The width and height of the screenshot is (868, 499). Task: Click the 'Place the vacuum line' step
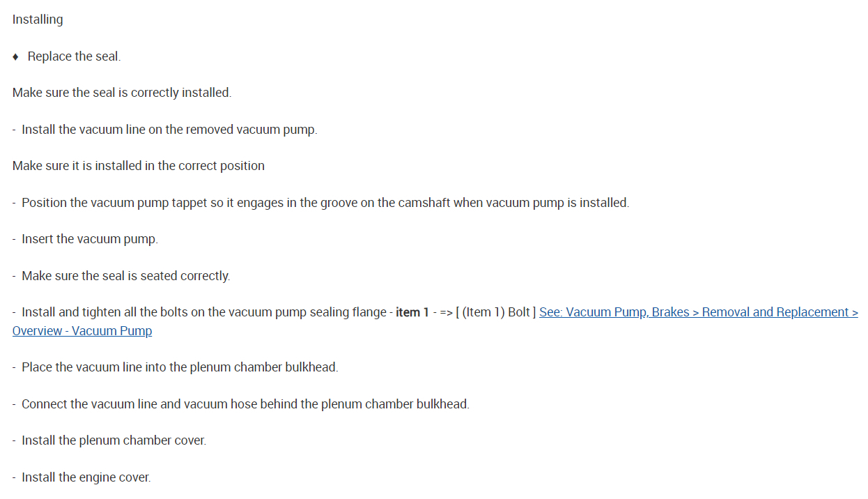180,367
